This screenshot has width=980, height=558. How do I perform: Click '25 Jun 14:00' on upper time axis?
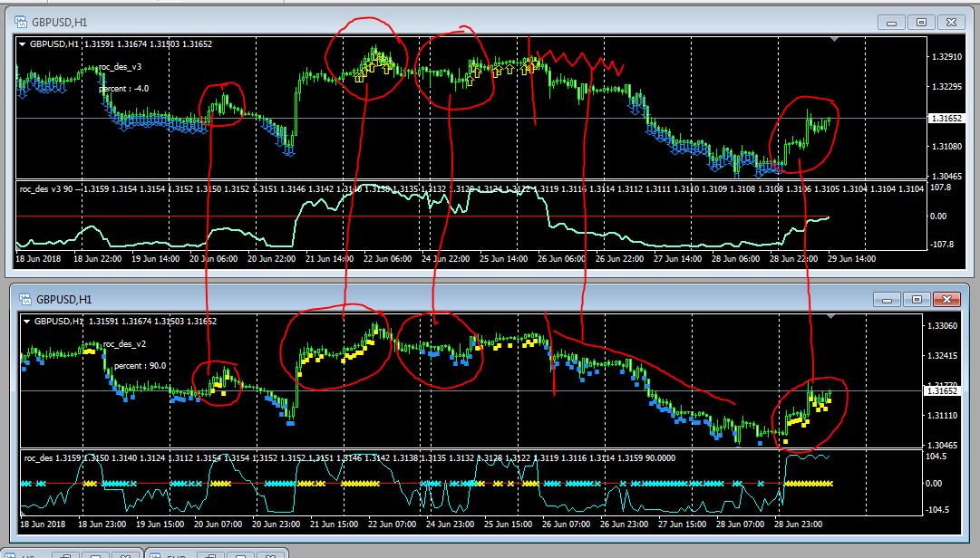click(x=503, y=258)
